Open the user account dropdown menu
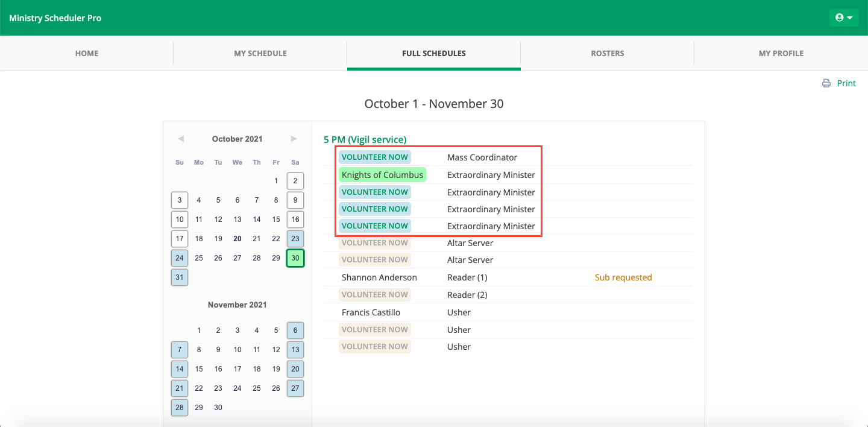Image resolution: width=868 pixels, height=427 pixels. point(844,18)
